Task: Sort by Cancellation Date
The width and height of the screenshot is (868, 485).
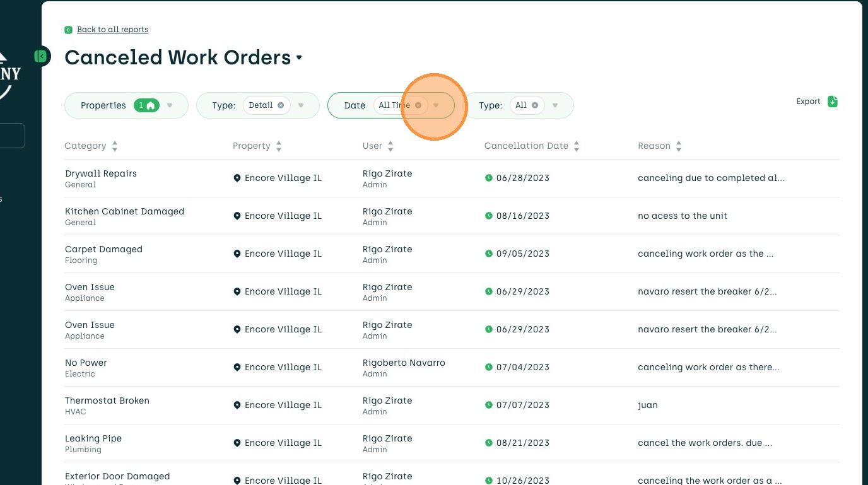Action: click(x=577, y=146)
